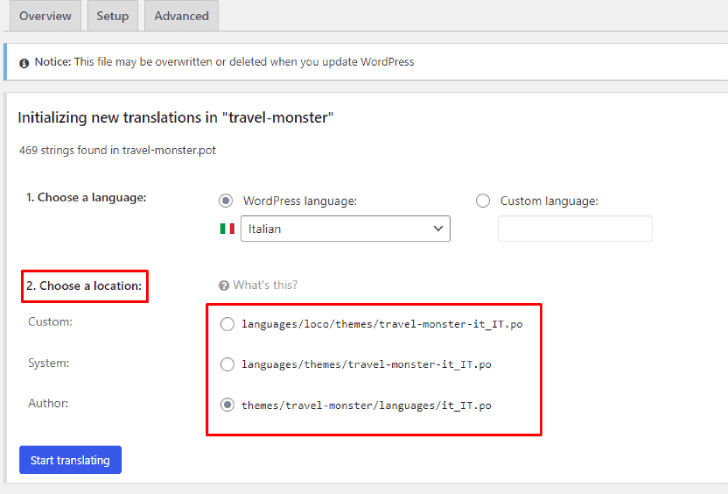
Task: Select the Custom language radio button
Action: click(483, 201)
